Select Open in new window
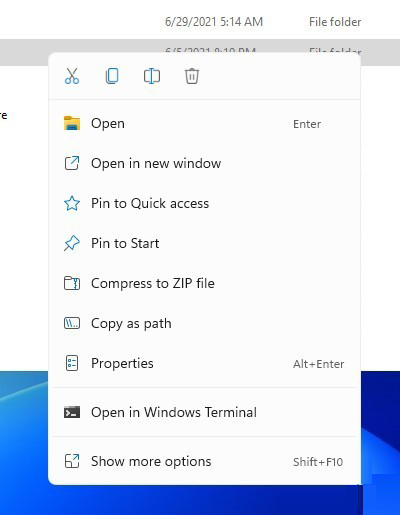 point(204,163)
